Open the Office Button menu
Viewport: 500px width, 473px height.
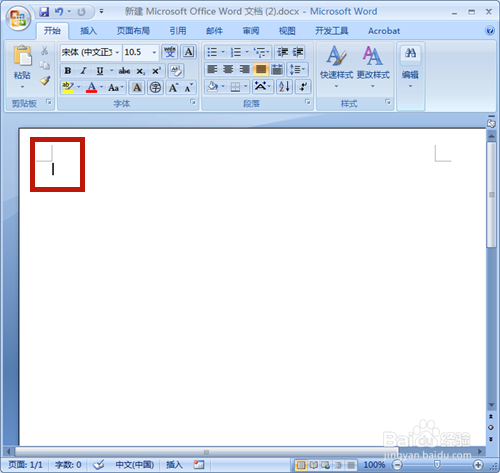(18, 18)
